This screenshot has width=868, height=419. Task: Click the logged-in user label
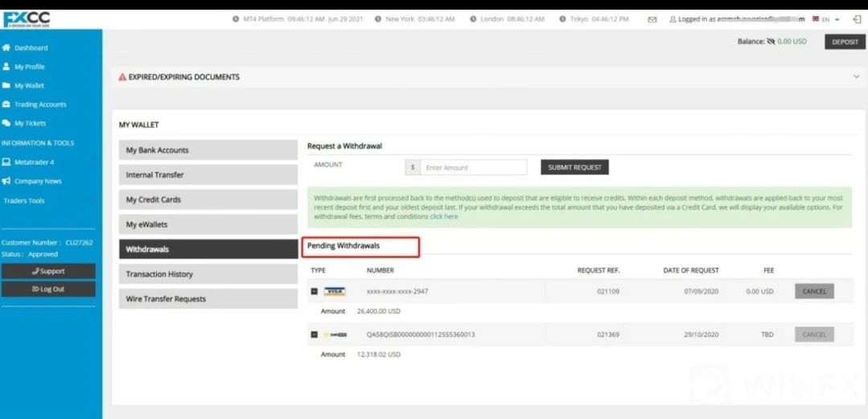tap(738, 19)
